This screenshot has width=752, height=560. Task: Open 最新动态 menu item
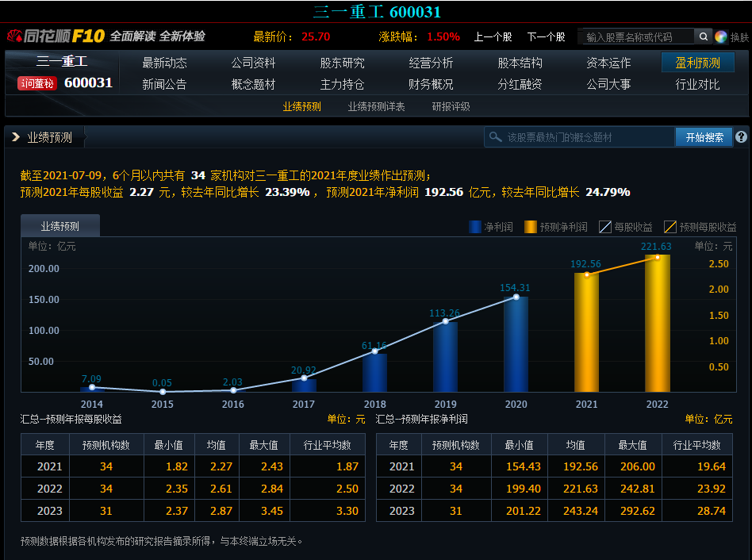164,63
